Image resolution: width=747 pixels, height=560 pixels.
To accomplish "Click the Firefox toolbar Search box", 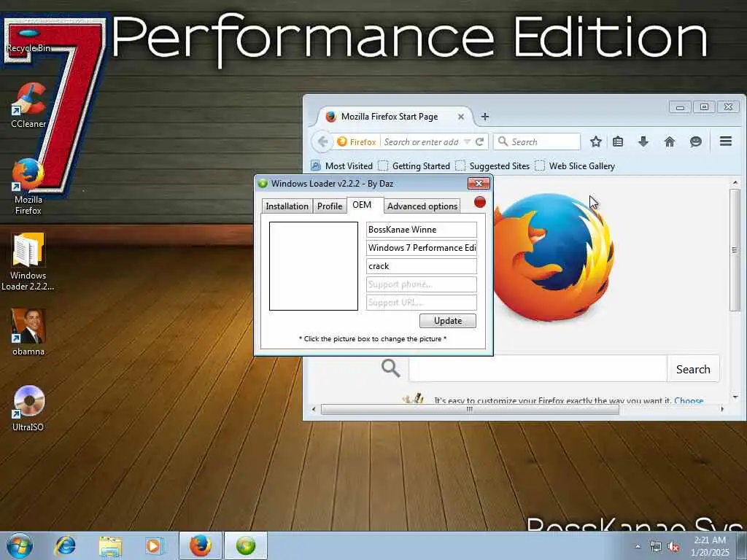I will coord(537,141).
